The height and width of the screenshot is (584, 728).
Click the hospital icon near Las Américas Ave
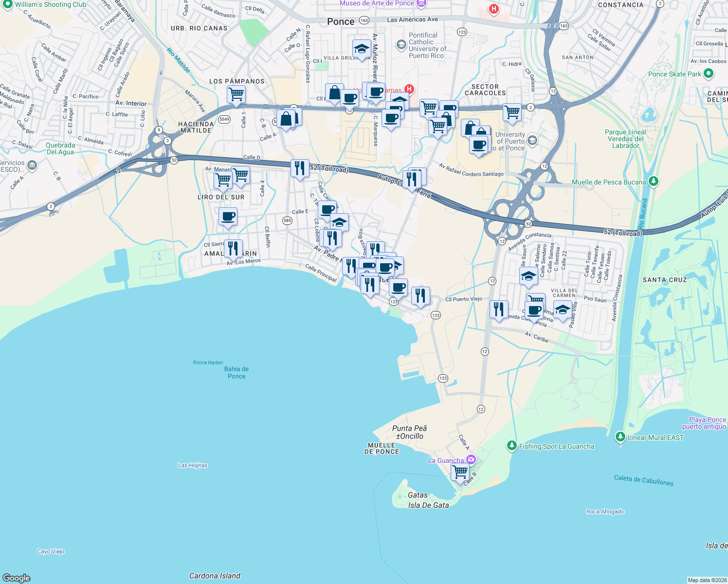pyautogui.click(x=493, y=9)
